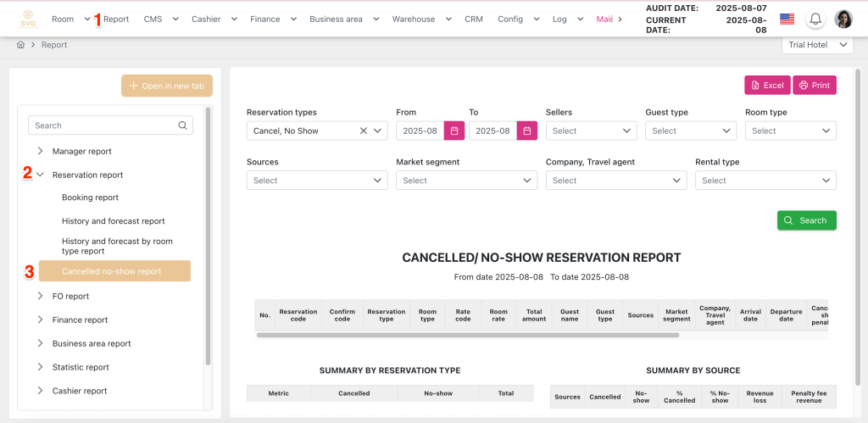868x423 pixels.
Task: Open the Trial Hotel selector dropdown
Action: [817, 45]
